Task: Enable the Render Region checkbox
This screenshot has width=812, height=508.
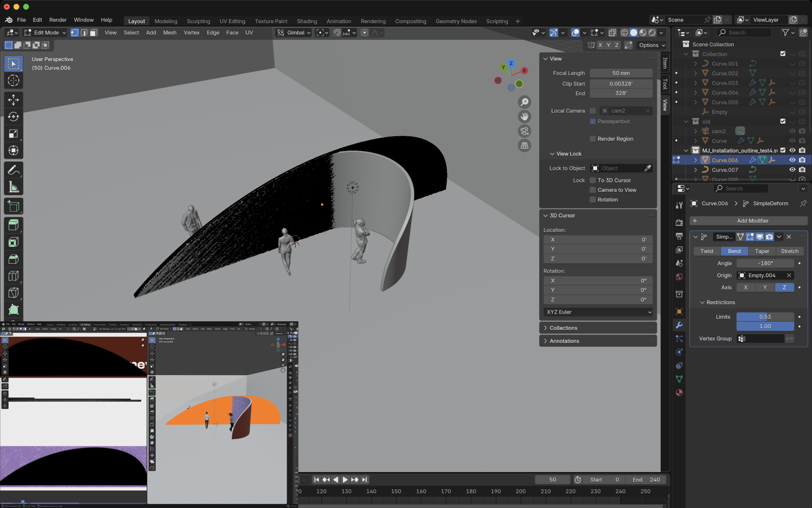Action: [593, 139]
